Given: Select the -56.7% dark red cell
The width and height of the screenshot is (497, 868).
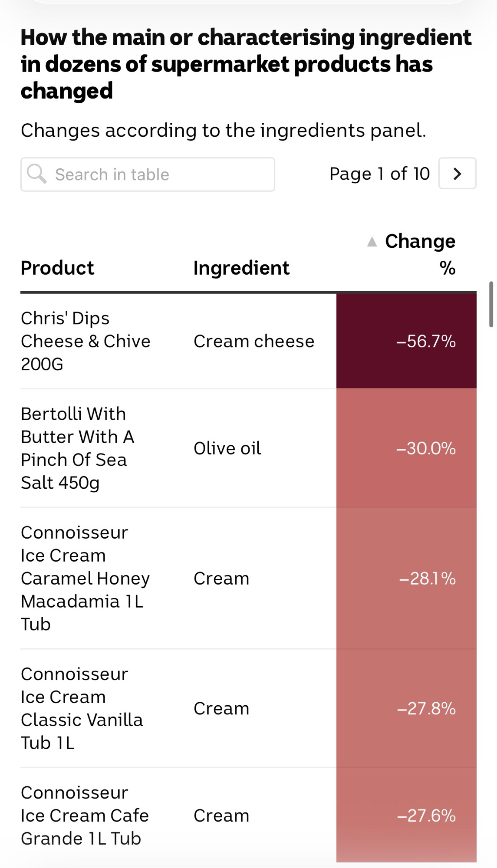Looking at the screenshot, I should click(406, 341).
